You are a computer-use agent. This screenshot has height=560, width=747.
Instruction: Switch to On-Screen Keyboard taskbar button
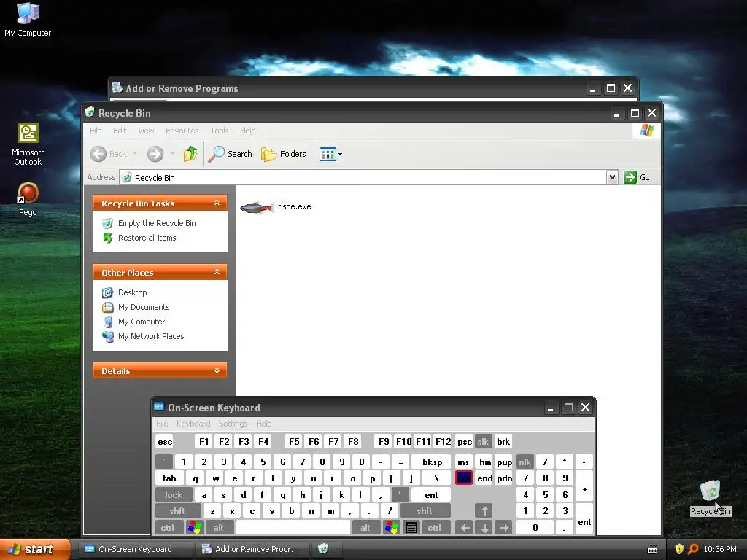tap(135, 549)
